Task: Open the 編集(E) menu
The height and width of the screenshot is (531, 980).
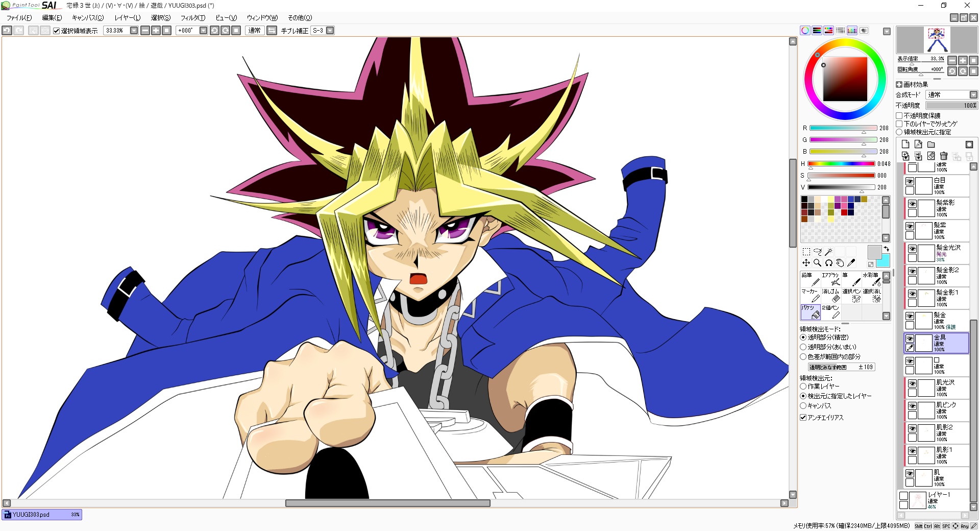Action: tap(52, 18)
